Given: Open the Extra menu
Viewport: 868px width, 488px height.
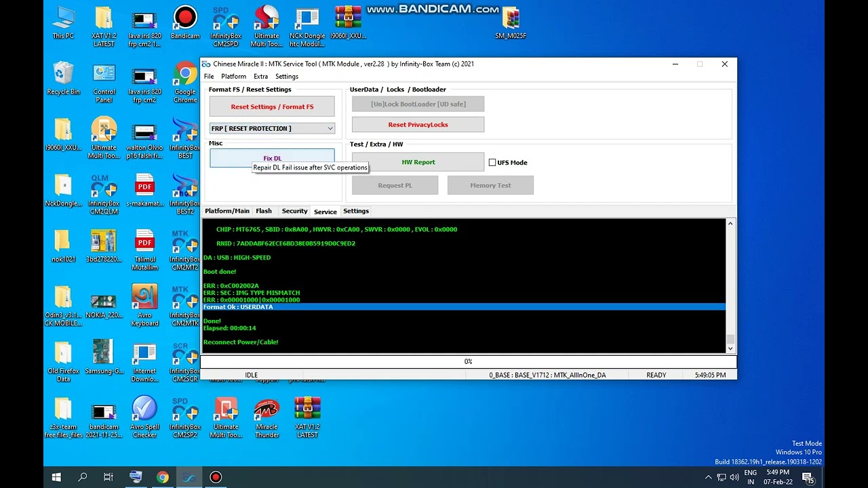Looking at the screenshot, I should coord(260,77).
